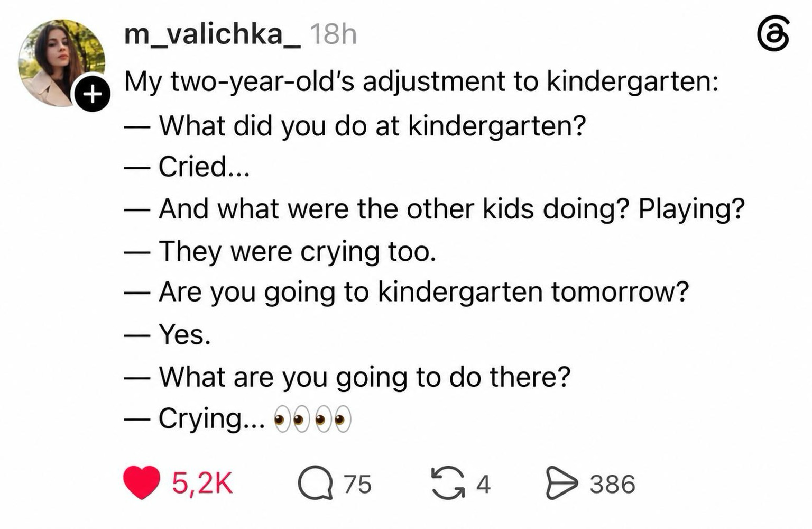Viewport: 812px width, 529px height.
Task: Click the plus follow badge on avatar
Action: (x=93, y=94)
